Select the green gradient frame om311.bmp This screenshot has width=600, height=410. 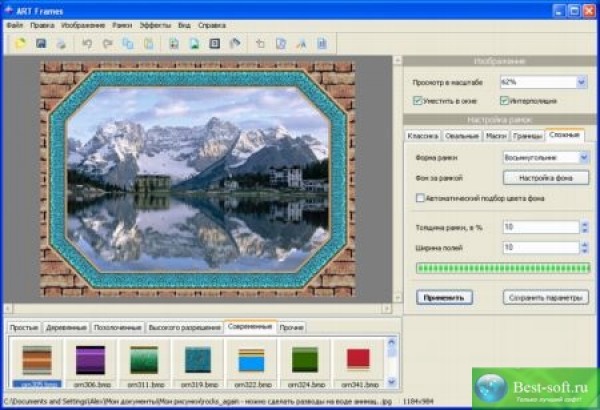(x=144, y=360)
